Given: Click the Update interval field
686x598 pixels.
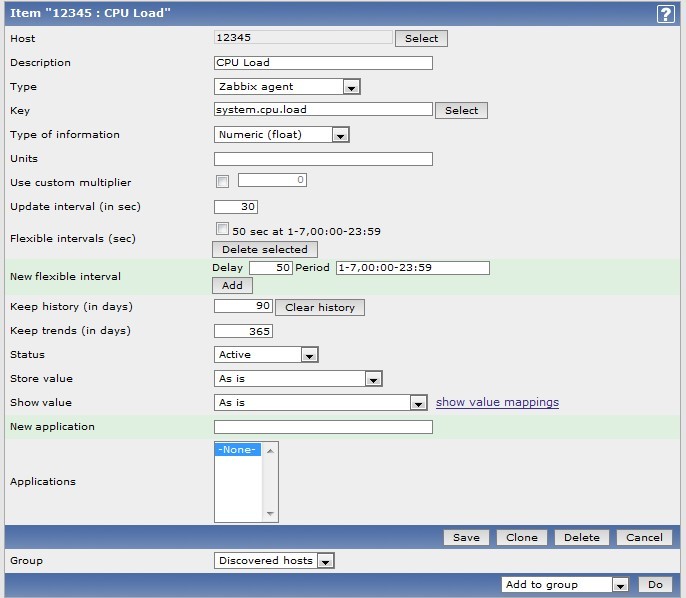Looking at the screenshot, I should pos(236,207).
